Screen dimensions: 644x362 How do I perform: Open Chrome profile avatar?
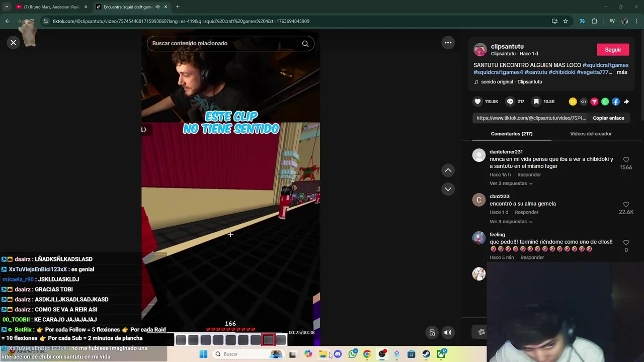coord(625,21)
